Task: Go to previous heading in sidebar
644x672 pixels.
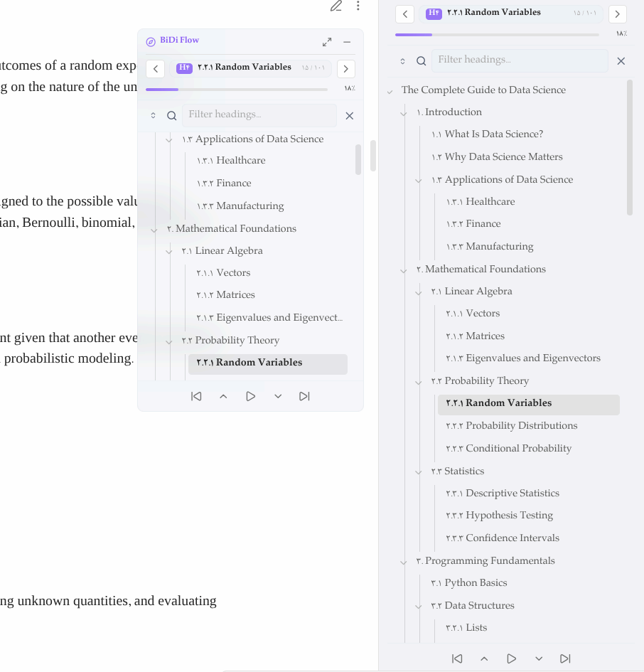Action: pos(405,14)
